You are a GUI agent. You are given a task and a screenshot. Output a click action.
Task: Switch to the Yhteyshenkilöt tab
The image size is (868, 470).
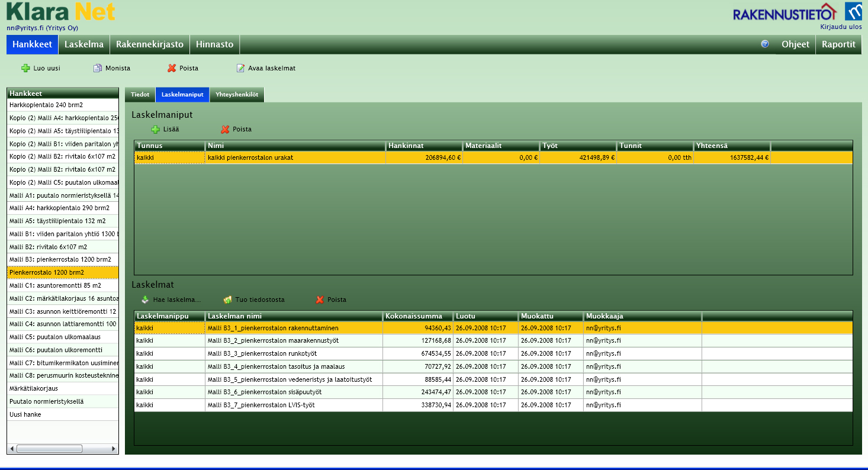pyautogui.click(x=237, y=95)
